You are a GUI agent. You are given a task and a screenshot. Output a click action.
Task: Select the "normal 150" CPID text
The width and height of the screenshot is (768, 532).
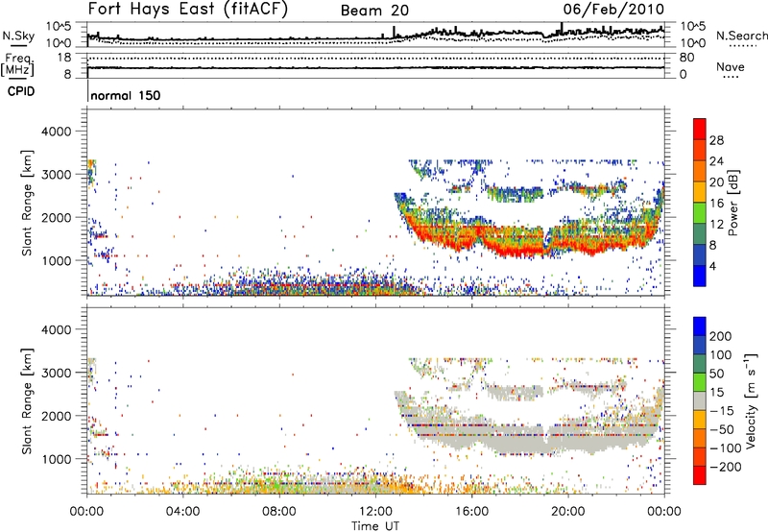click(x=126, y=95)
